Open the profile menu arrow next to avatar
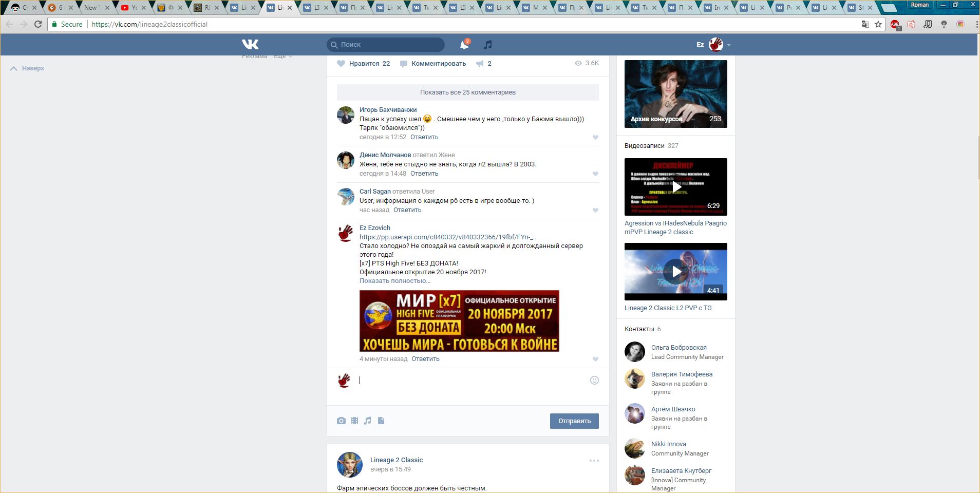This screenshot has width=980, height=493. pyautogui.click(x=729, y=45)
